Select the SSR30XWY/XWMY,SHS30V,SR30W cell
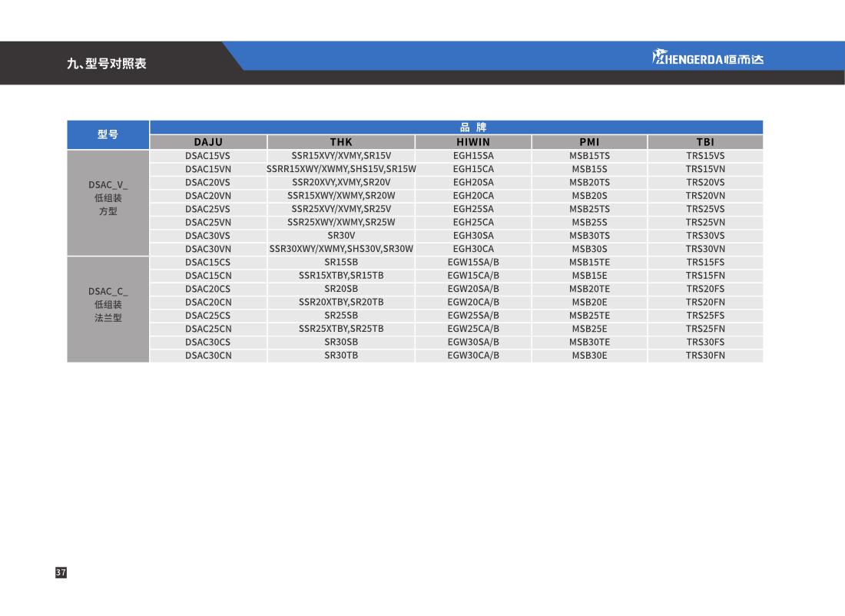 pos(341,249)
